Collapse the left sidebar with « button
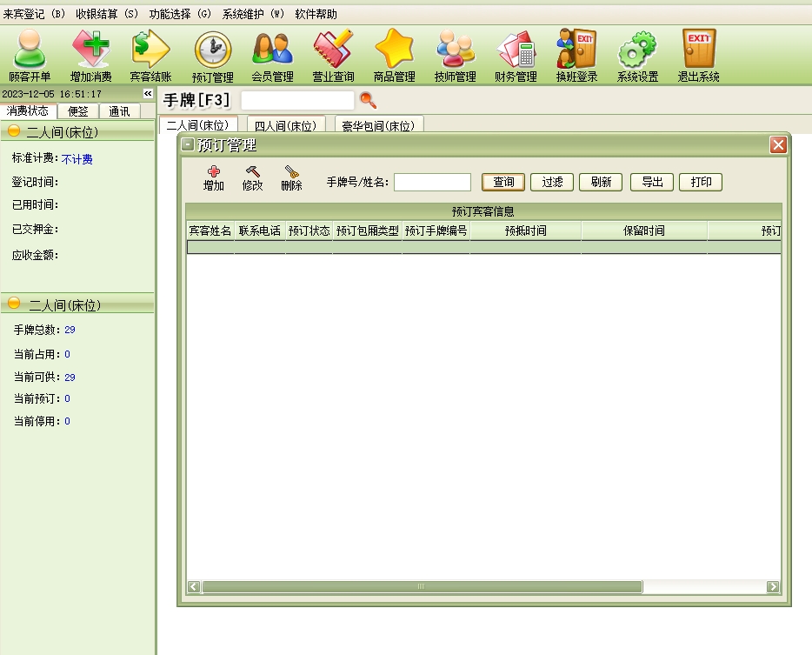 click(x=148, y=94)
